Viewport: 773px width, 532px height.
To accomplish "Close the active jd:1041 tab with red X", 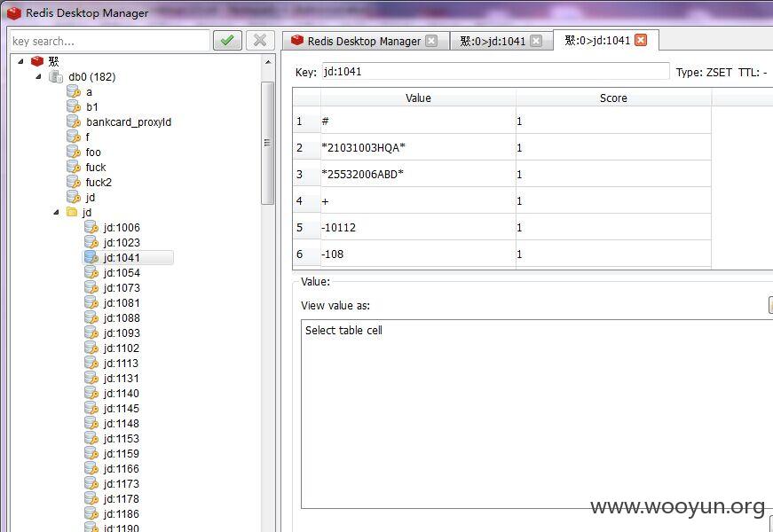I will [641, 40].
